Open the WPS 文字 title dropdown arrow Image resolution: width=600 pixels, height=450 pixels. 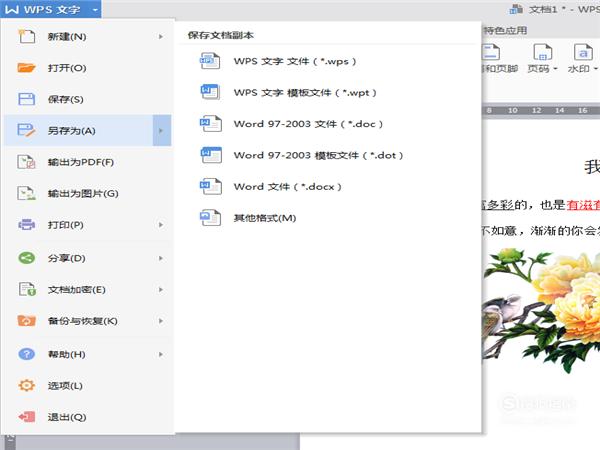tap(95, 10)
